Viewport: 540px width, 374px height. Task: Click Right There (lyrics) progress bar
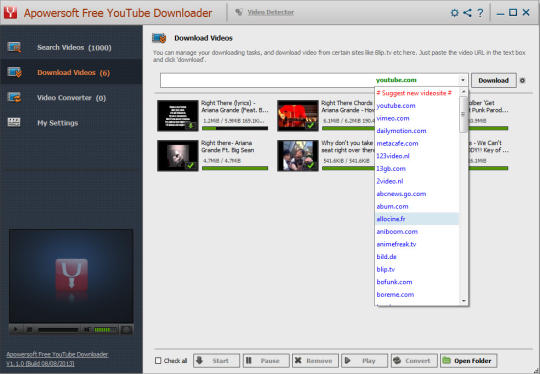click(x=235, y=128)
